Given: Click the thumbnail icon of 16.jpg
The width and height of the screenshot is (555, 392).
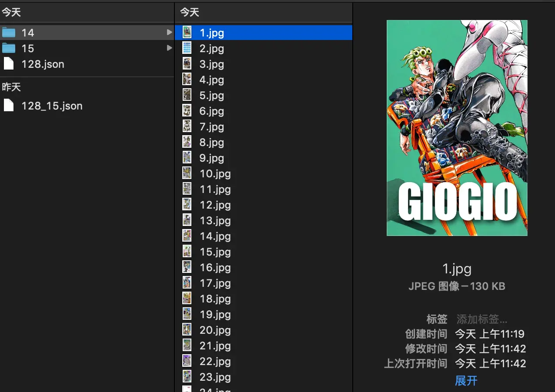Looking at the screenshot, I should click(187, 267).
